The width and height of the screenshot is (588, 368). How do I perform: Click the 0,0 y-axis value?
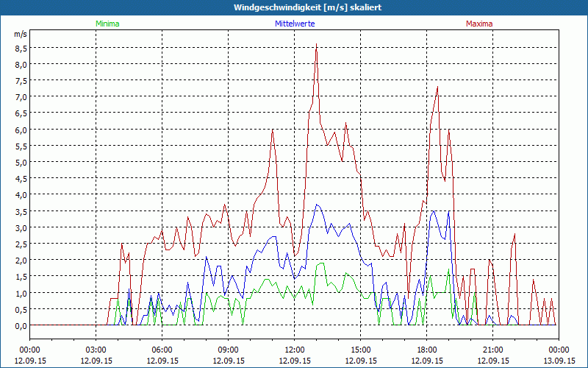(x=21, y=325)
